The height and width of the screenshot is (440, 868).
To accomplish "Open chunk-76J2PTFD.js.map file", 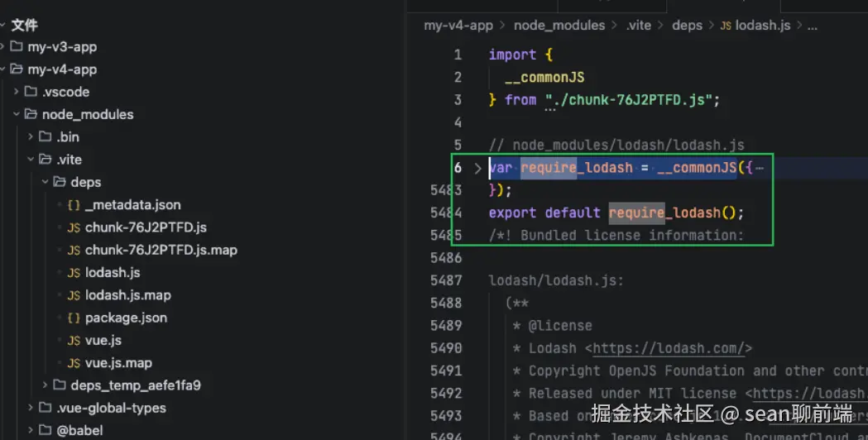I will point(161,250).
